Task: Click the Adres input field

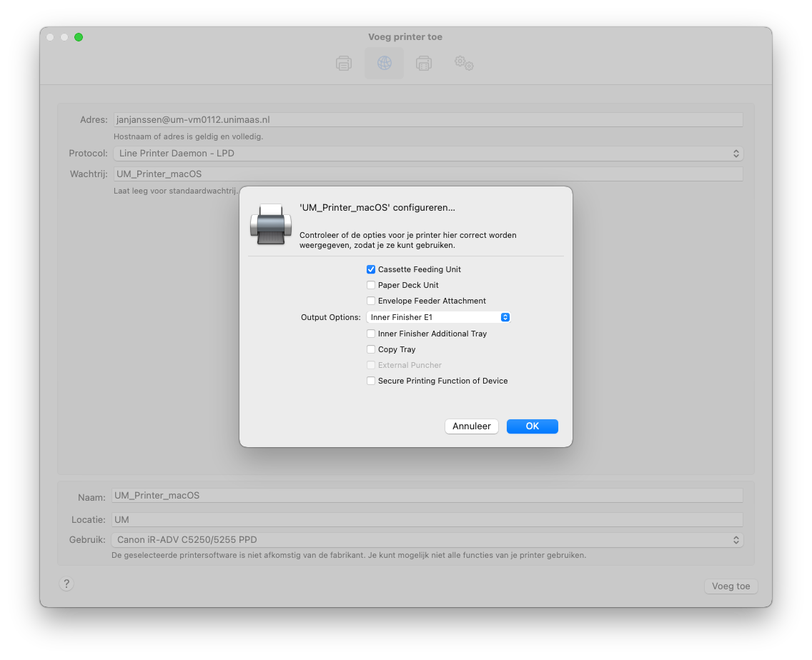Action: tap(428, 119)
